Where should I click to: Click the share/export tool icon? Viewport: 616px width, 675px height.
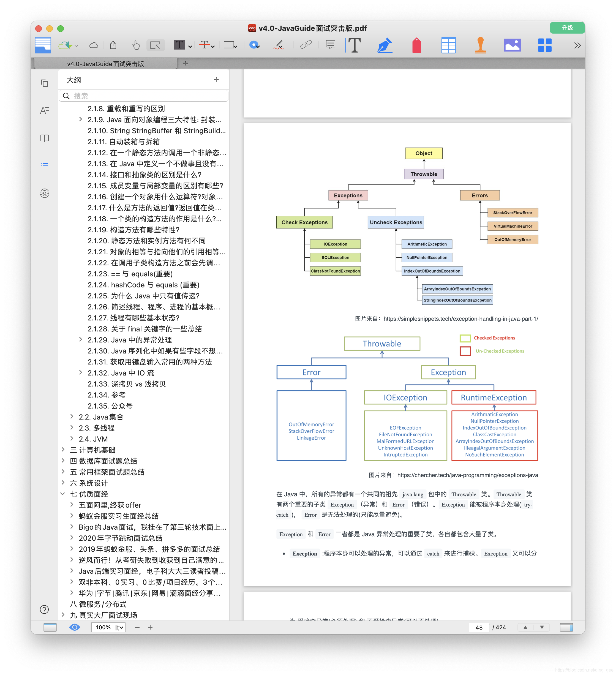point(115,45)
